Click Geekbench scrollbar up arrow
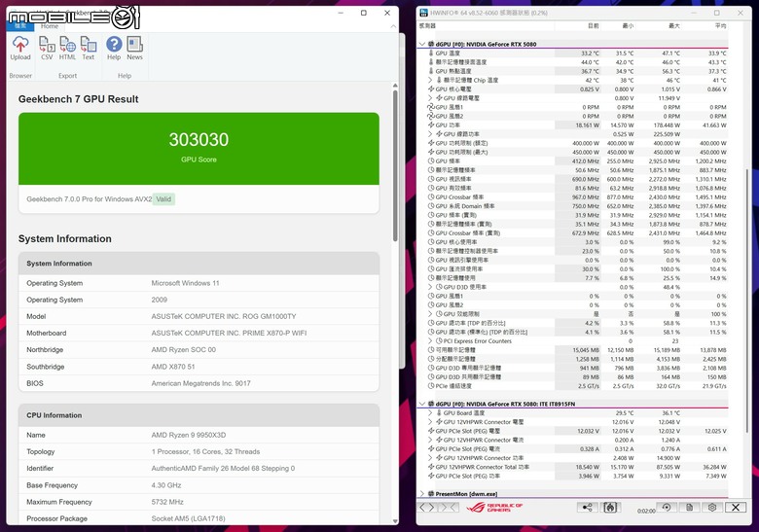This screenshot has height=532, width=759. click(395, 86)
